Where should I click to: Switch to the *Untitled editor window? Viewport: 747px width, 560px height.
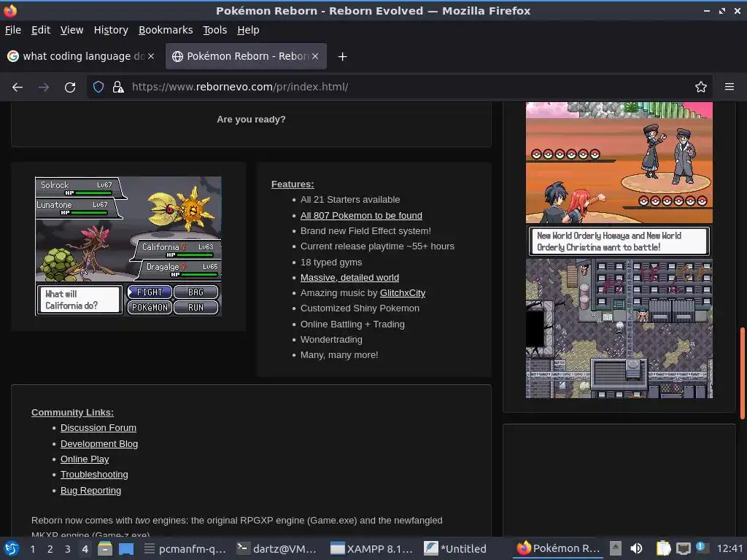[x=457, y=549]
